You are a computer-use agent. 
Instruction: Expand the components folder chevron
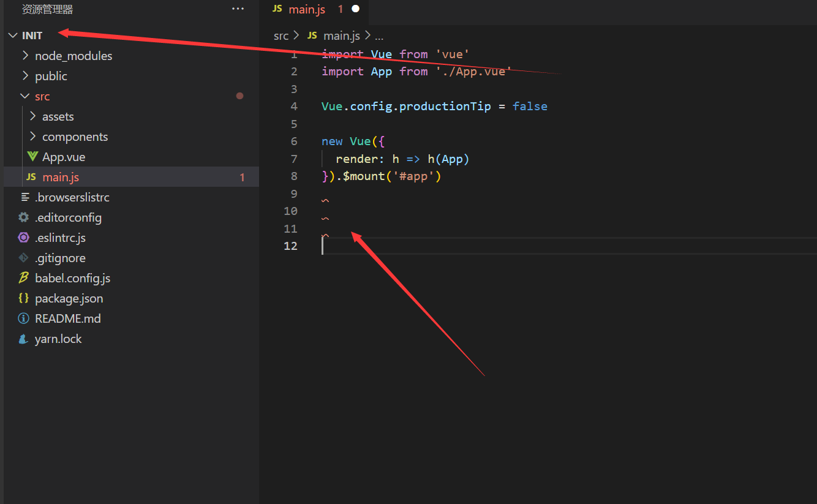coord(32,137)
